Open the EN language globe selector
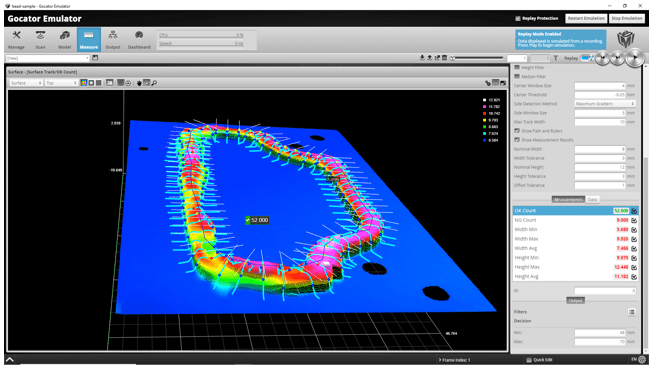654x369 pixels. coord(639,359)
